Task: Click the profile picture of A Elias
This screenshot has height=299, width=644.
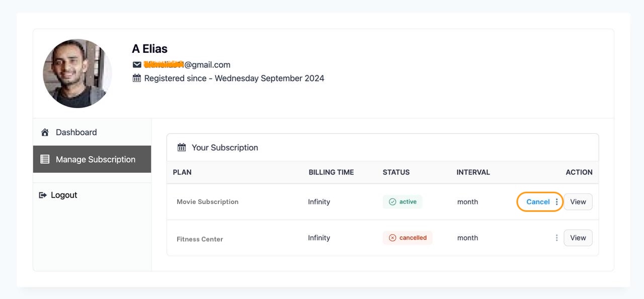Action: [77, 73]
